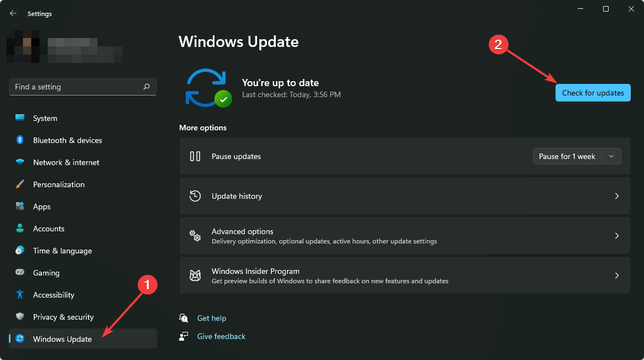The width and height of the screenshot is (644, 360).
Task: Select the Bluetooth & devices icon
Action: pyautogui.click(x=19, y=140)
